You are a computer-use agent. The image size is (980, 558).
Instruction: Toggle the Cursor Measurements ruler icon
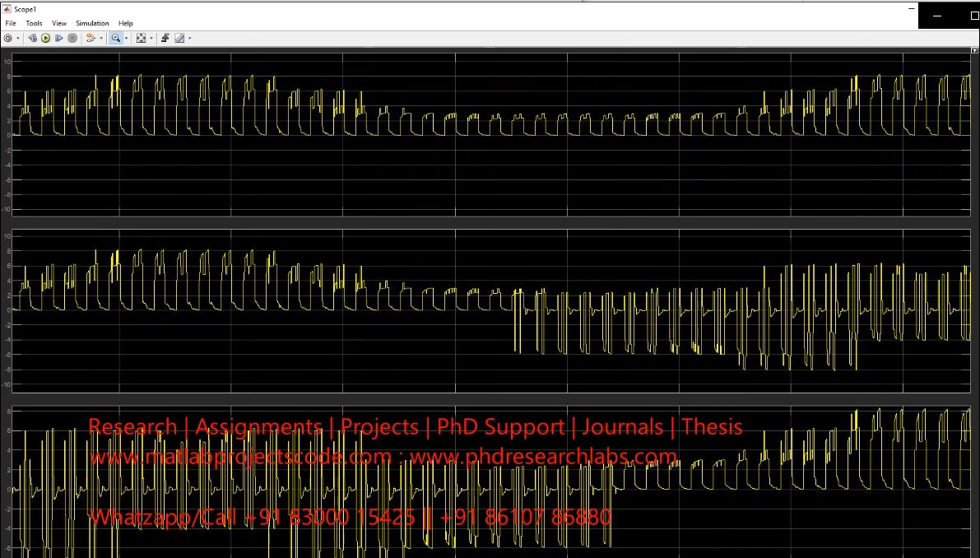[x=179, y=38]
